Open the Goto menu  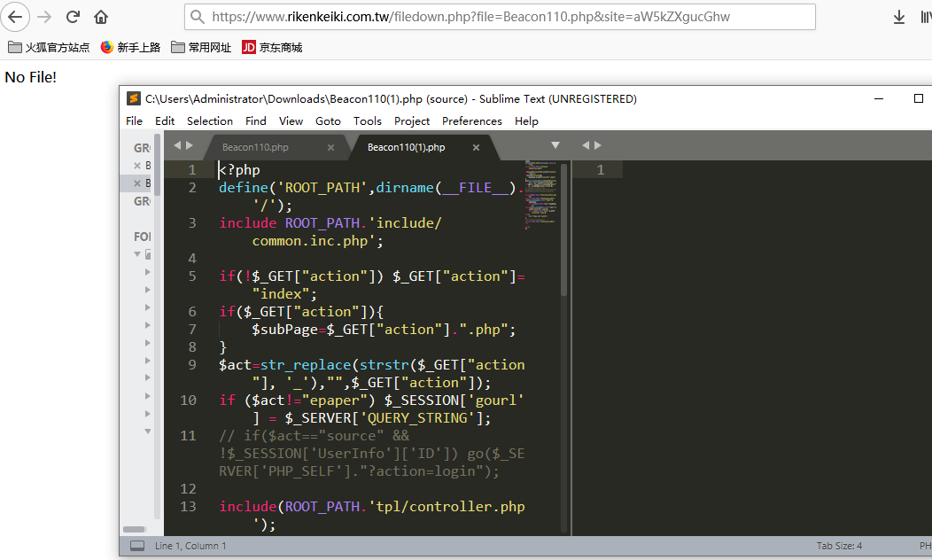[328, 121]
